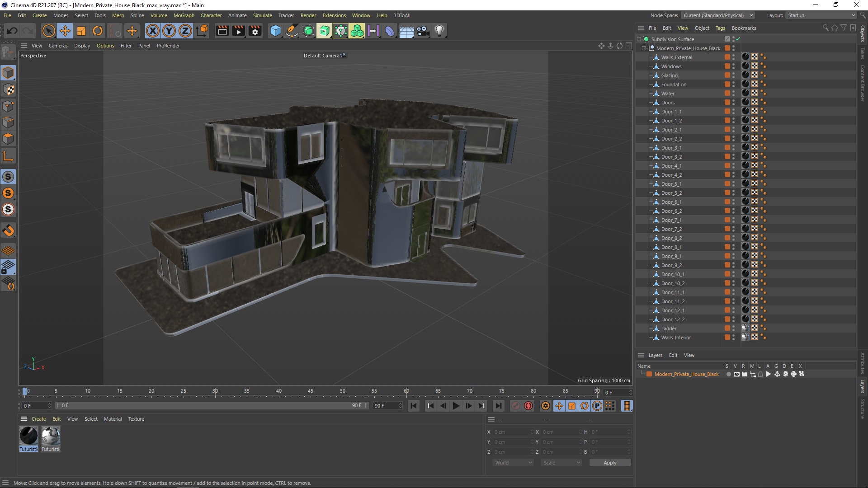Open the Node Space dropdown
Screen dimensions: 868x488
click(718, 15)
